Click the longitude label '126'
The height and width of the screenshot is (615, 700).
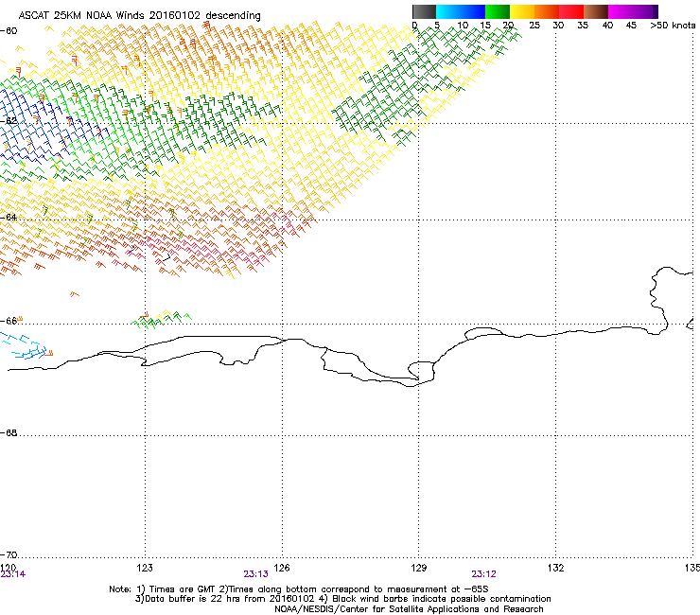click(x=282, y=568)
